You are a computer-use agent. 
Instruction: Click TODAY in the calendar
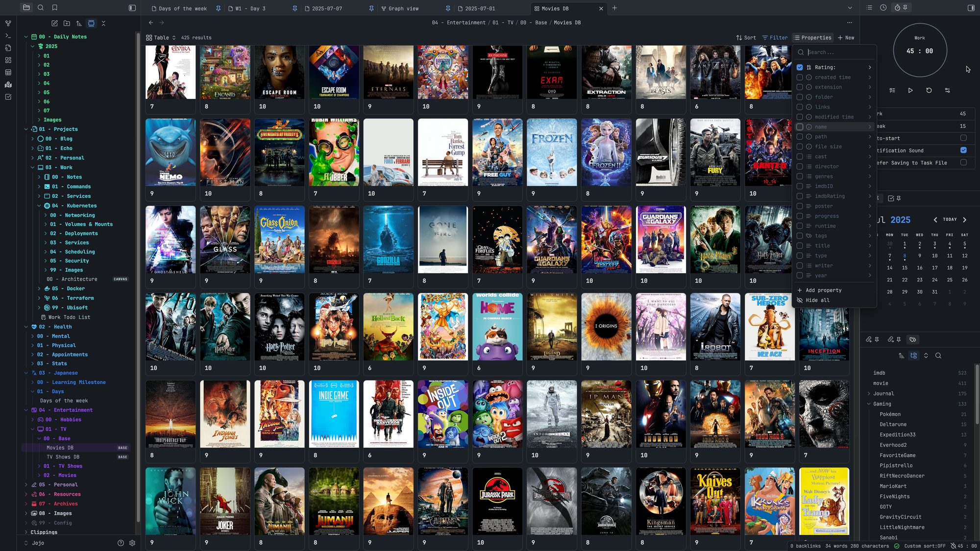tap(950, 219)
